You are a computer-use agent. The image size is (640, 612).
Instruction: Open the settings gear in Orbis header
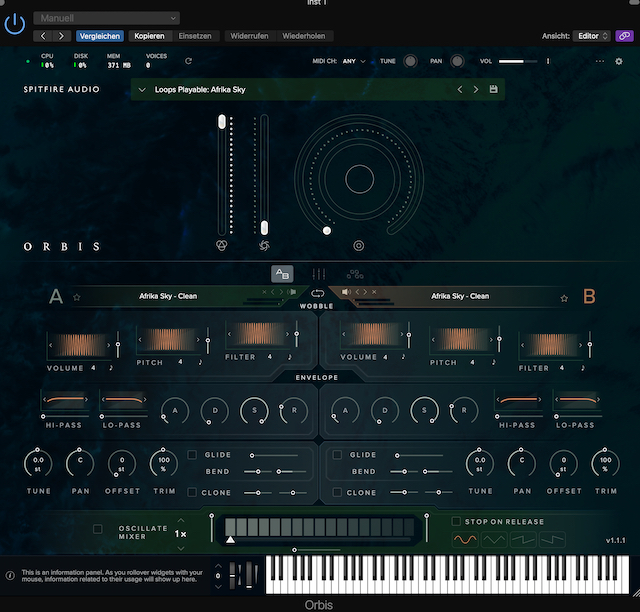[x=618, y=61]
